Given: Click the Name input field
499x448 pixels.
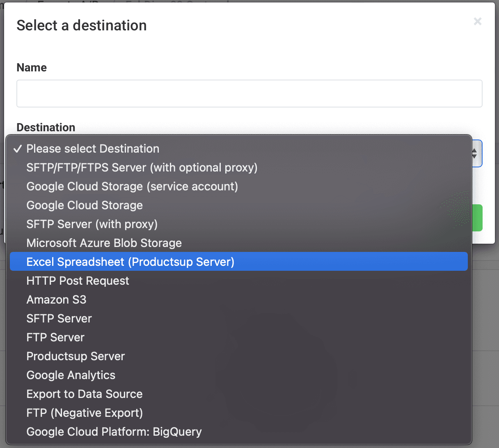Looking at the screenshot, I should tap(249, 94).
